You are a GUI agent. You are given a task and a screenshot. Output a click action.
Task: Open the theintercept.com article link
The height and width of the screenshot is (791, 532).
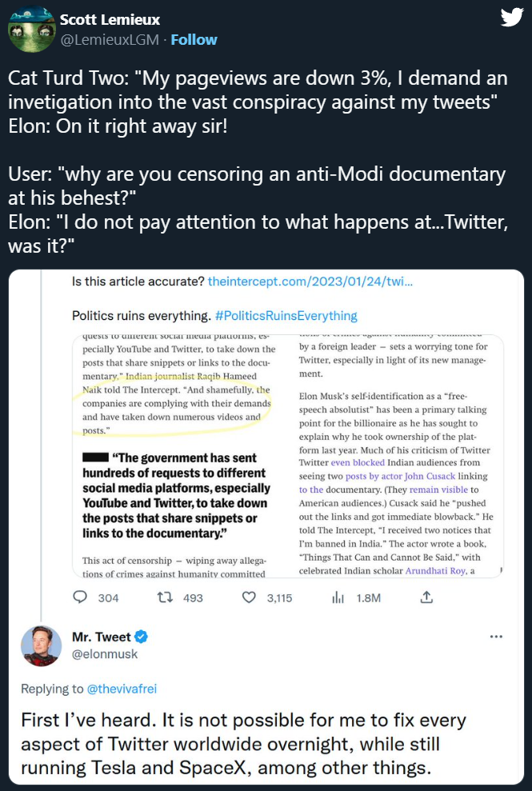tap(310, 282)
